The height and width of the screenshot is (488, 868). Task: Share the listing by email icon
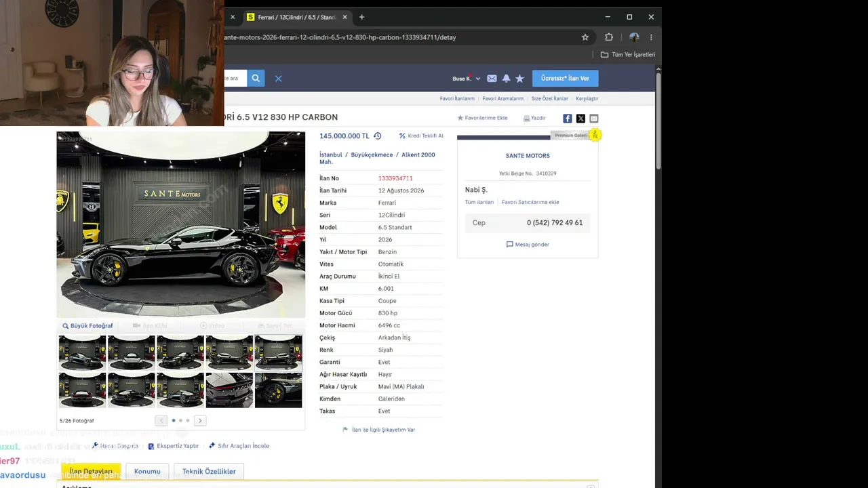(x=594, y=119)
